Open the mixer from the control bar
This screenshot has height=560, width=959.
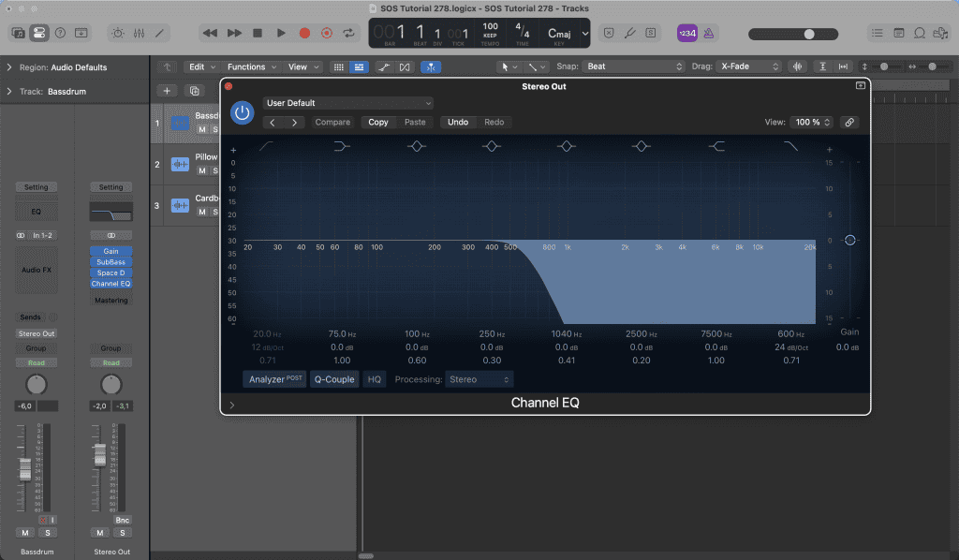pos(139,33)
